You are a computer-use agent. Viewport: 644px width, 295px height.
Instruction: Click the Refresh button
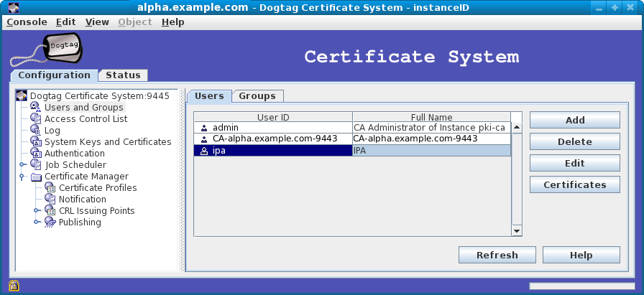(497, 255)
